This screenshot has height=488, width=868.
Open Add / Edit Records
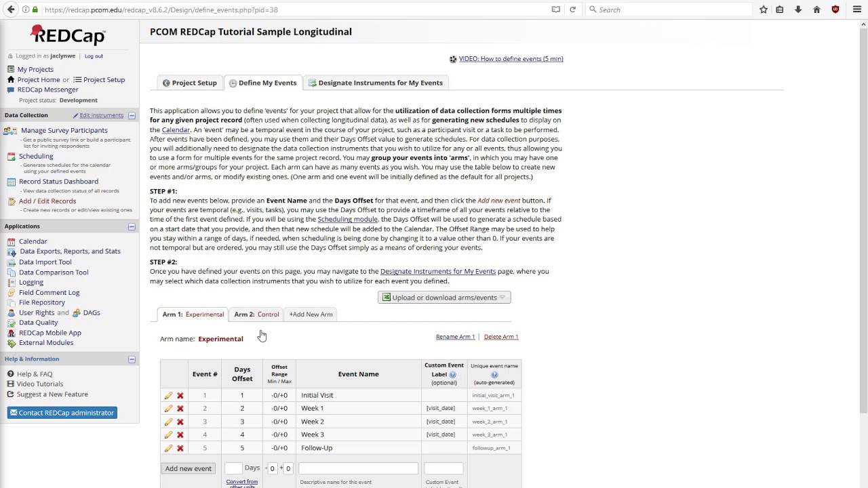(47, 201)
